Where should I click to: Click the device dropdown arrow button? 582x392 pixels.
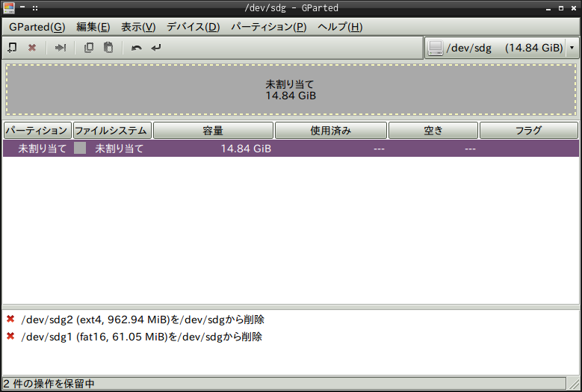[x=572, y=48]
